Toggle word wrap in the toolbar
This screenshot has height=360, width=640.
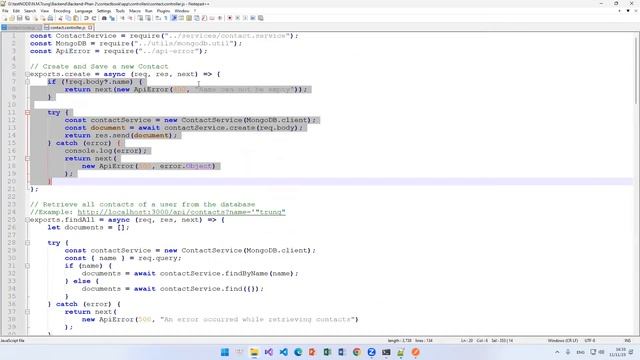(x=157, y=18)
